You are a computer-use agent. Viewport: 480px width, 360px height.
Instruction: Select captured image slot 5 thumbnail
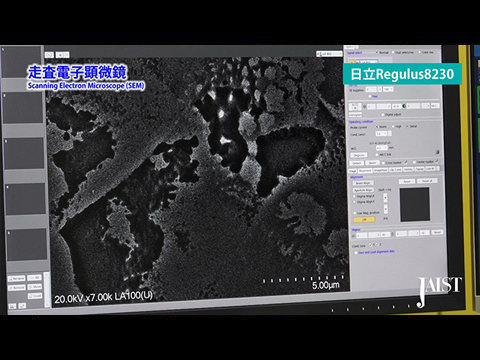(x=27, y=244)
